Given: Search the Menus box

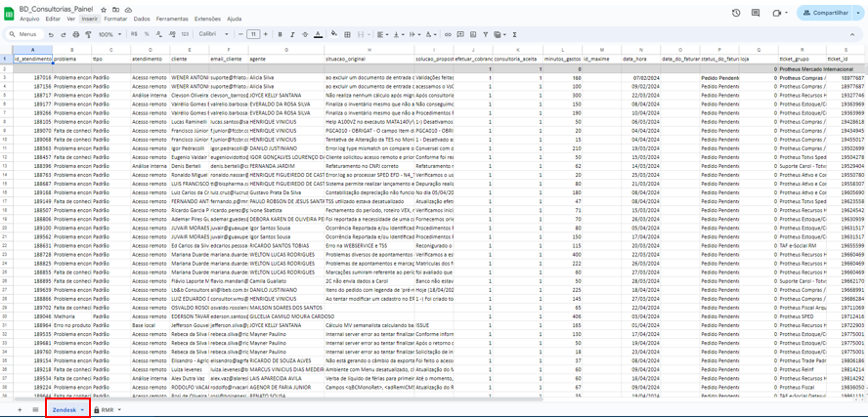Looking at the screenshot, I should 23,34.
